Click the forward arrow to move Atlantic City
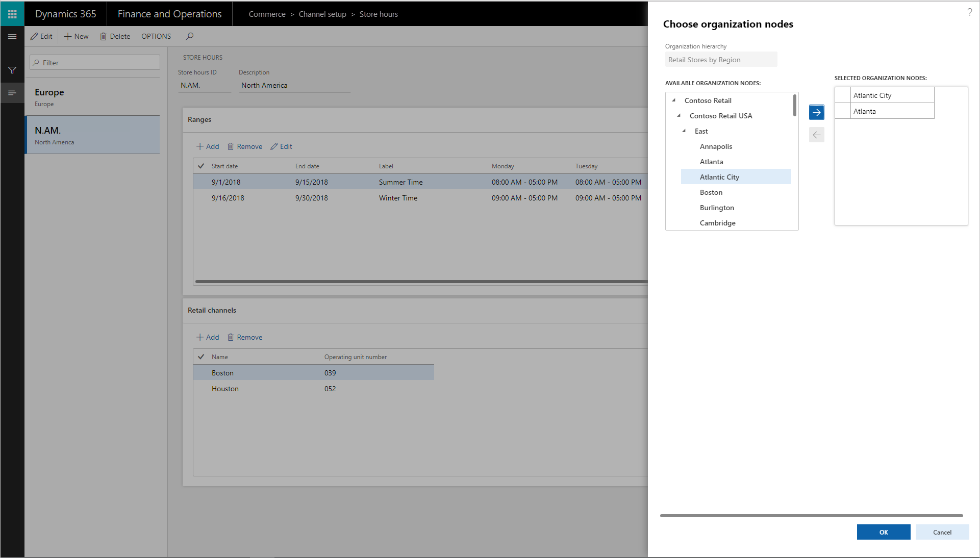 (816, 112)
